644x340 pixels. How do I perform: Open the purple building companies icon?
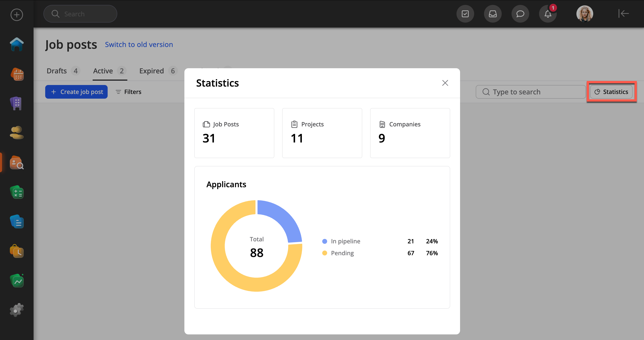17,103
